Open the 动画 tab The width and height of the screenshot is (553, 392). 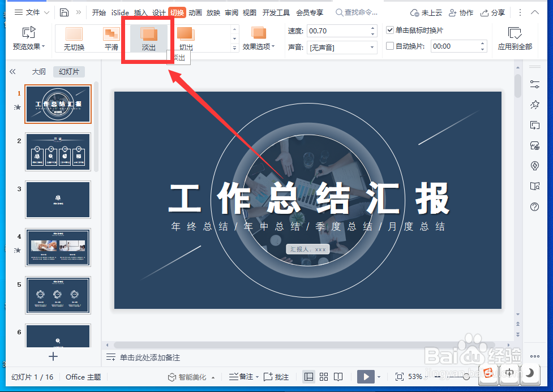(x=195, y=12)
